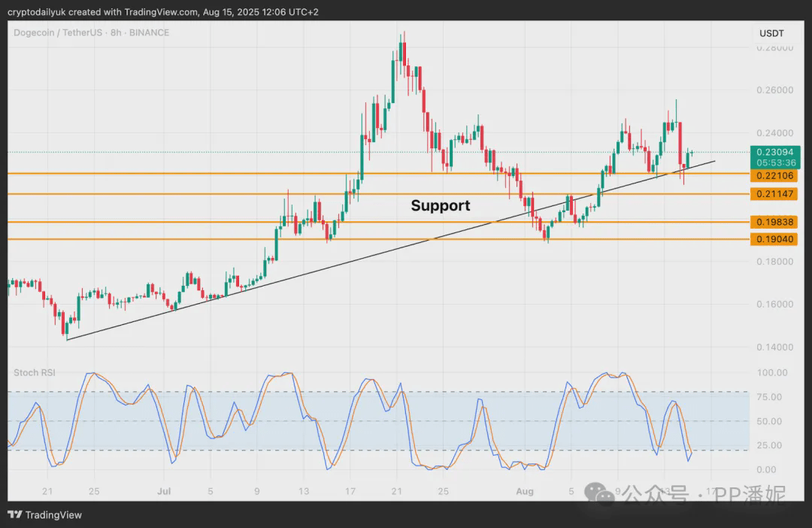Click the 75.00 Stoch RSI scale value
The width and height of the screenshot is (812, 528).
click(770, 397)
